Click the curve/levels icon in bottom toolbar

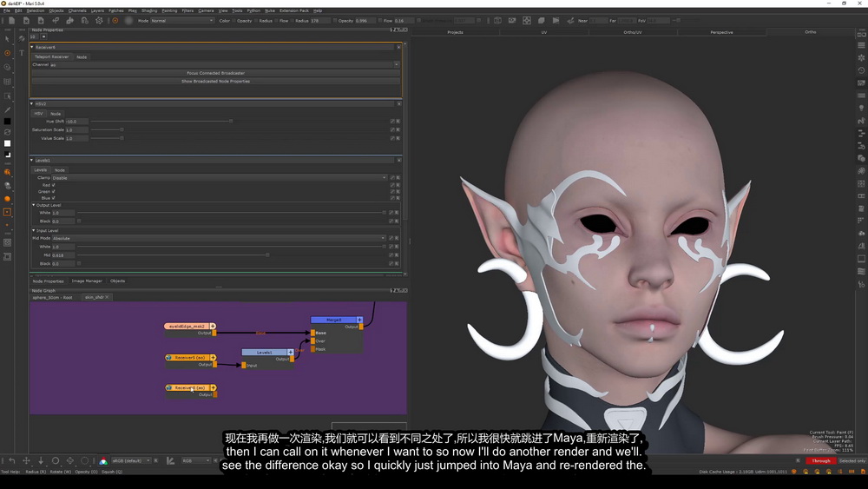170,460
